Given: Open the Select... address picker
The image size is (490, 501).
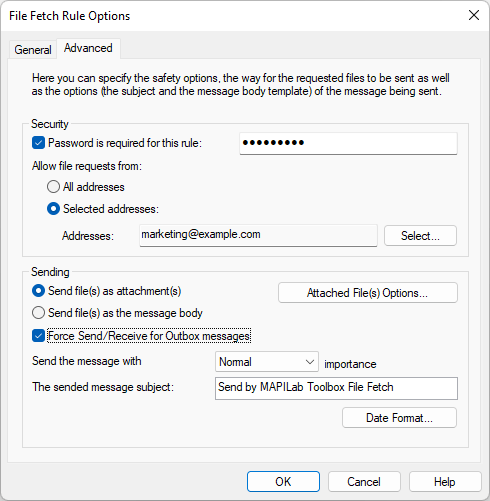Looking at the screenshot, I should tap(420, 236).
